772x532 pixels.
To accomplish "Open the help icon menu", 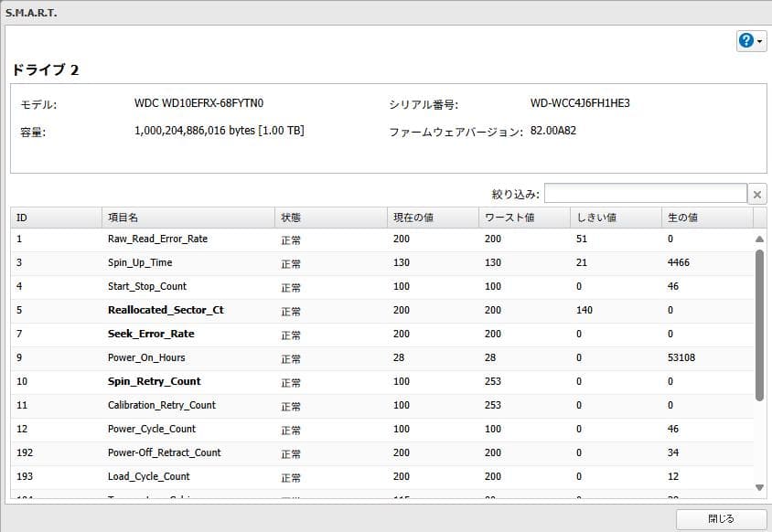I will (745, 42).
